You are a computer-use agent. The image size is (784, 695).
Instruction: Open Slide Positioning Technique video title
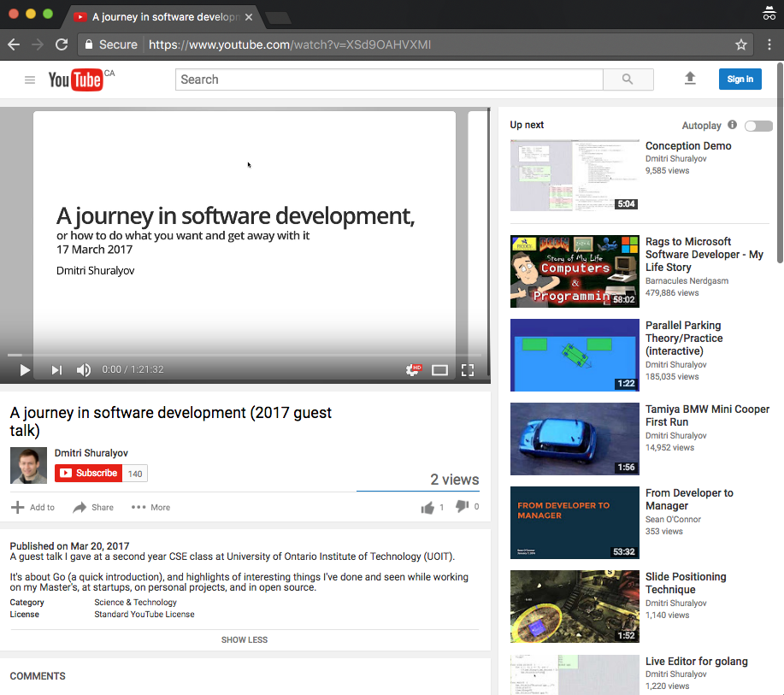686,583
